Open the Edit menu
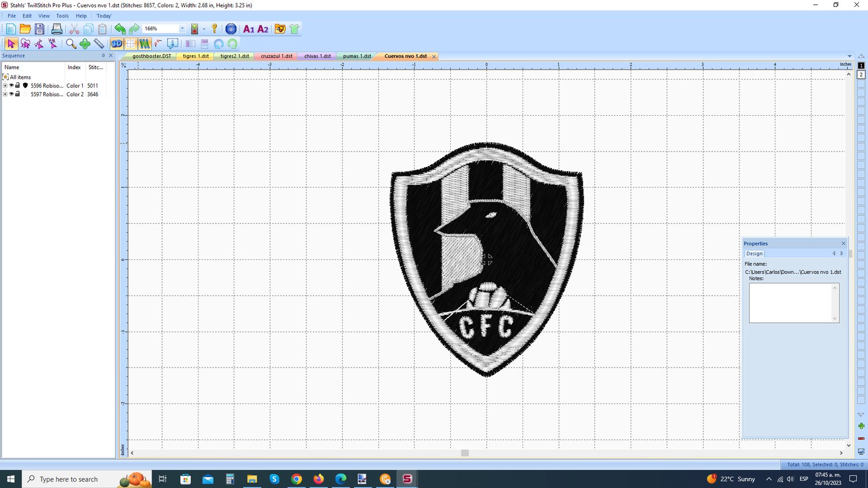The width and height of the screenshot is (868, 488). [x=27, y=16]
